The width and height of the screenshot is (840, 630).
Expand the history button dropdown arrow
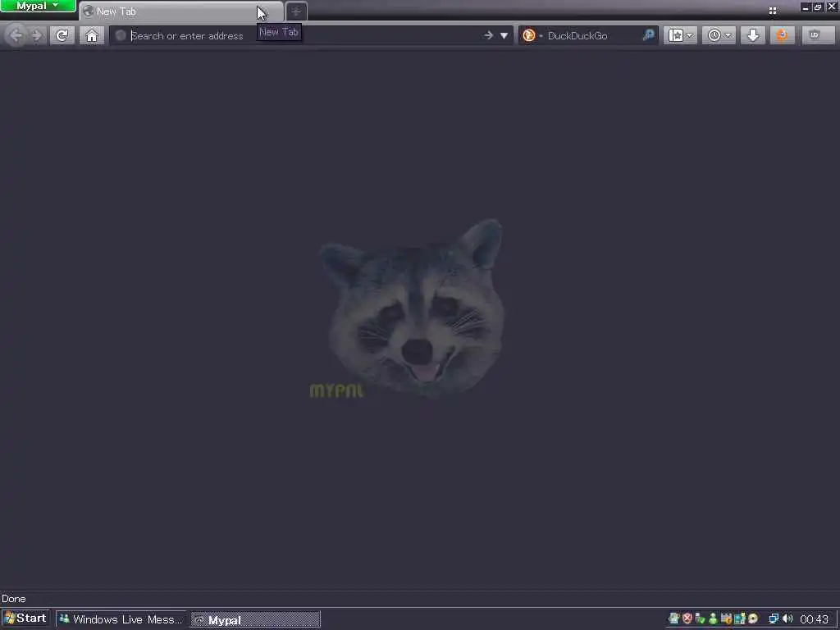[x=728, y=36]
